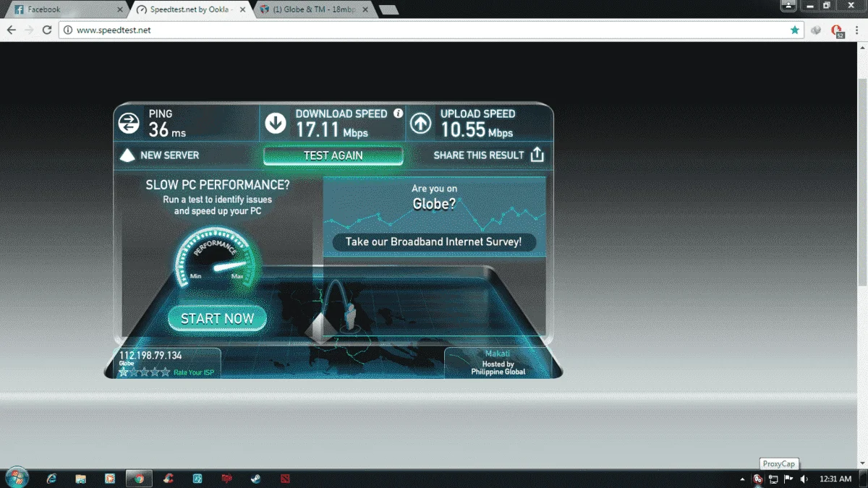Viewport: 868px width, 488px height.
Task: Switch to the Globe & TM tab
Action: [x=315, y=10]
